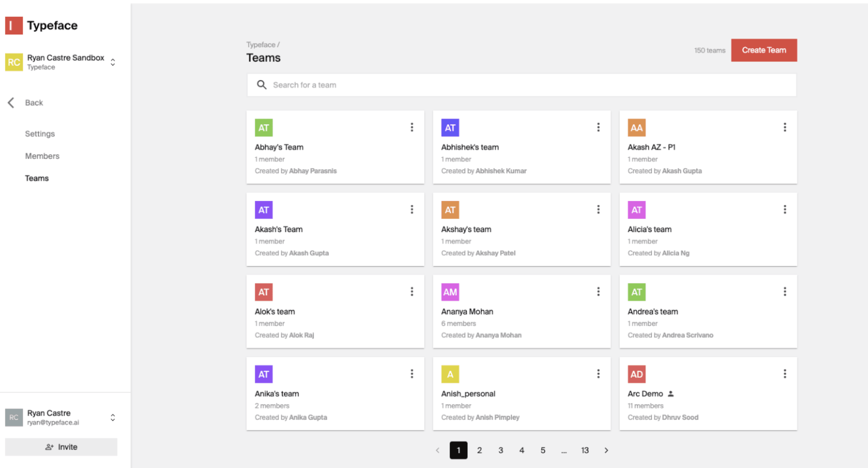868x468 pixels.
Task: Select pagination page 1
Action: 459,450
